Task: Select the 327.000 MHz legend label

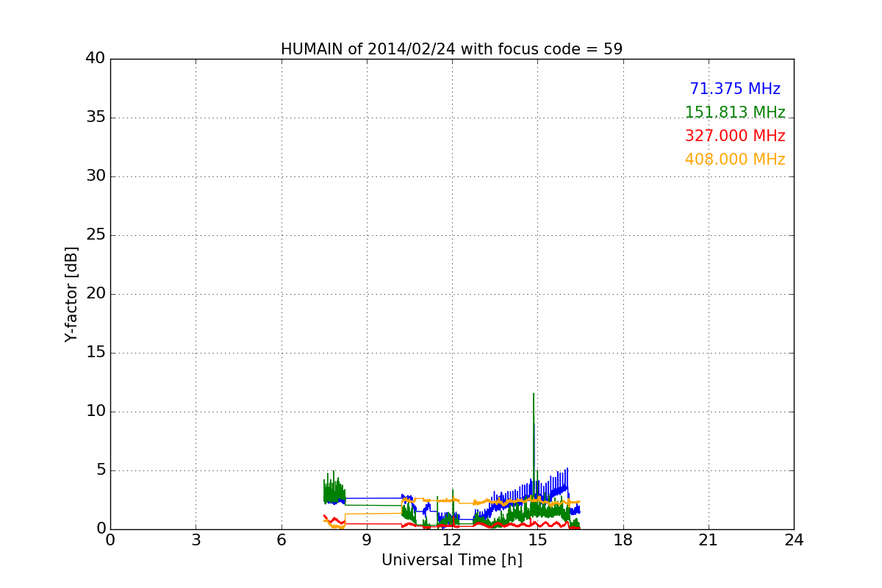Action: 735,136
